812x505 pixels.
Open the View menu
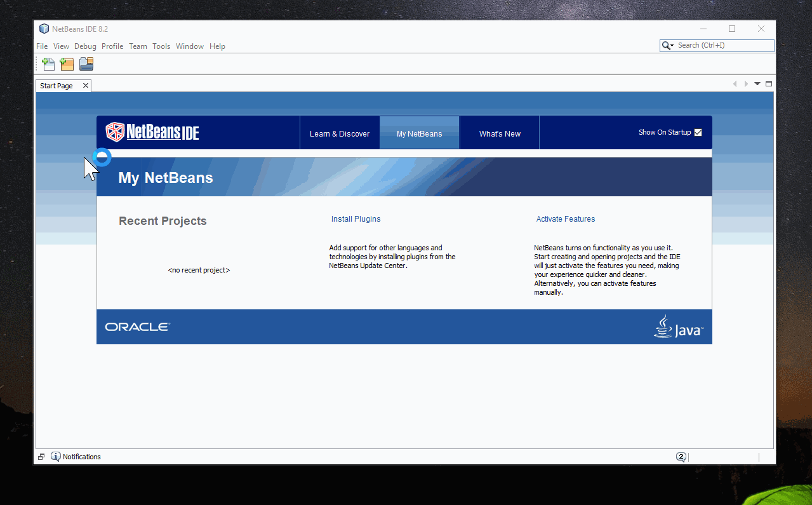click(x=62, y=46)
